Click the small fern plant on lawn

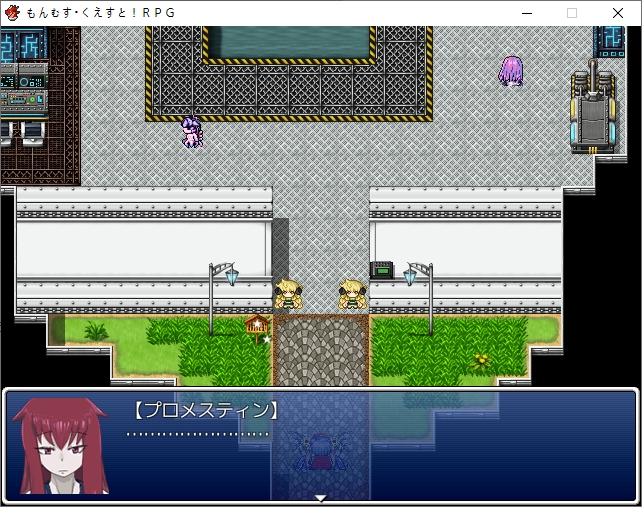[x=96, y=330]
